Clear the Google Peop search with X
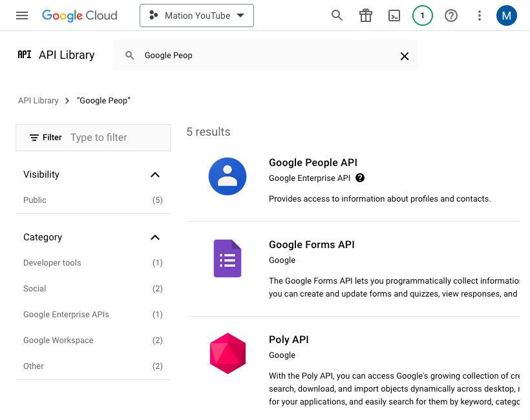 (x=405, y=56)
